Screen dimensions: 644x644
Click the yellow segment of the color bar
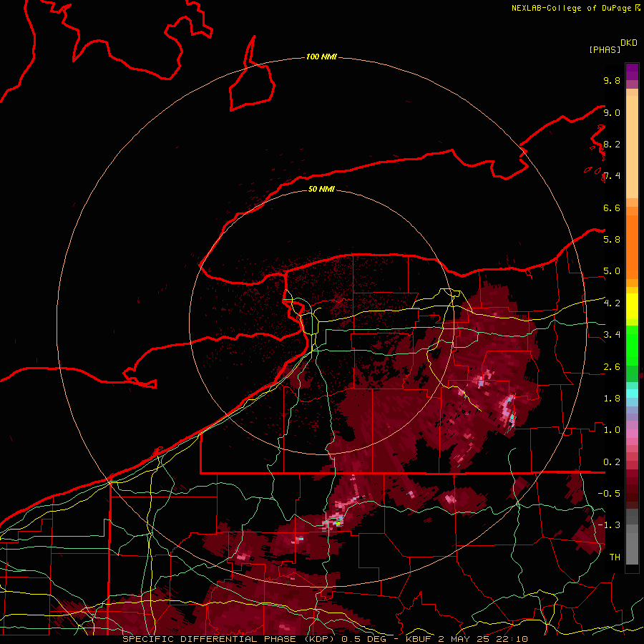click(632, 306)
